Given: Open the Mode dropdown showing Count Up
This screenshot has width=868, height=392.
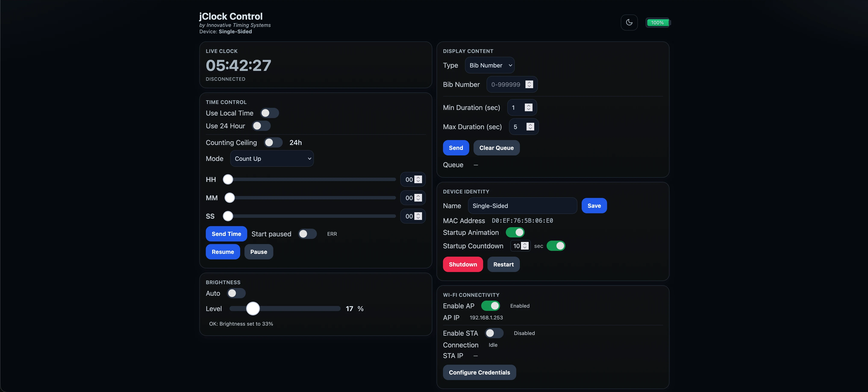Looking at the screenshot, I should point(272,159).
